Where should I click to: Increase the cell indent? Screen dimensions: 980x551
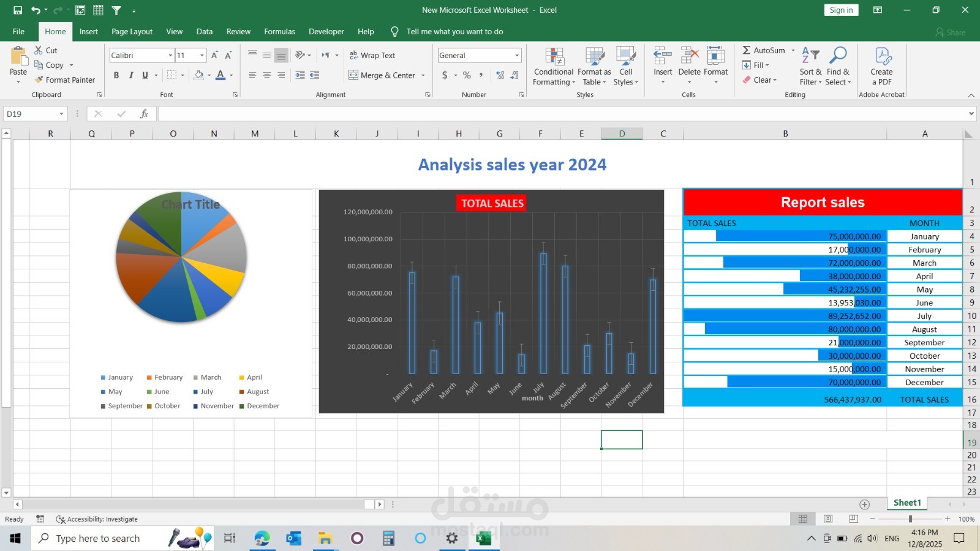[x=314, y=75]
